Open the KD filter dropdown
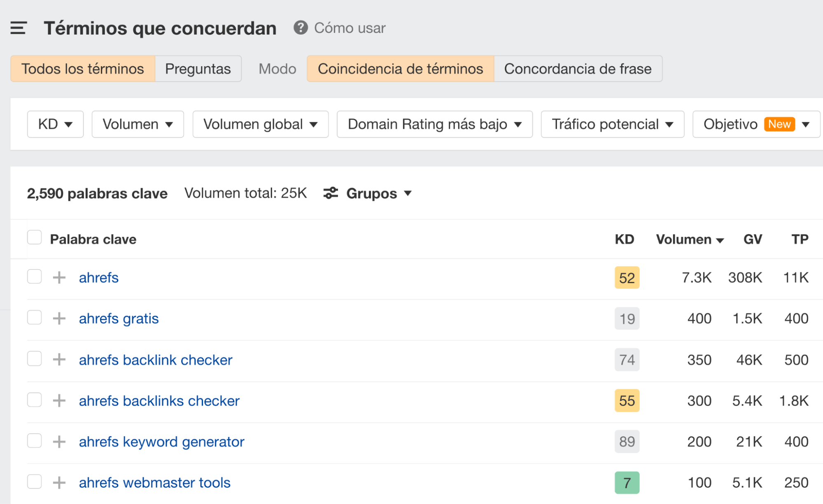The width and height of the screenshot is (823, 504). [x=55, y=124]
